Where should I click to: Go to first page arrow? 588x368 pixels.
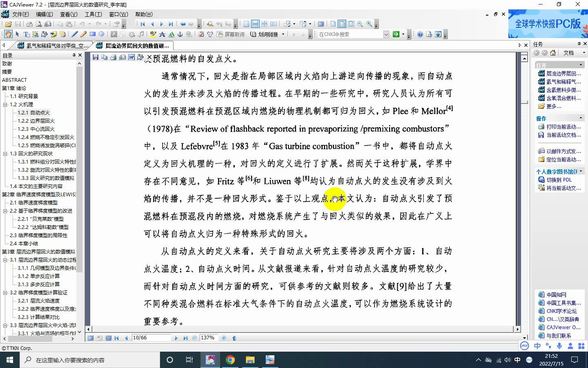(143, 24)
